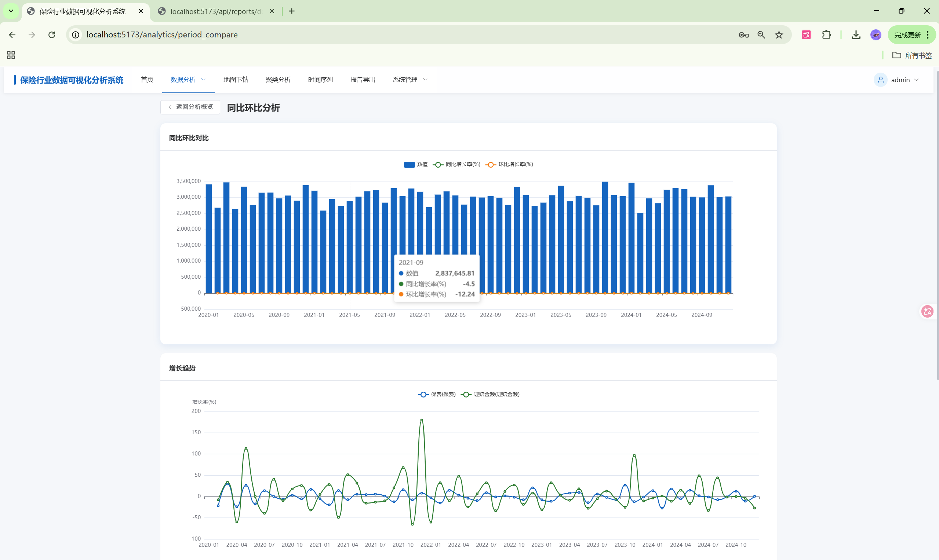Click the zoom magnifier icon in address bar
939x560 pixels.
click(761, 35)
